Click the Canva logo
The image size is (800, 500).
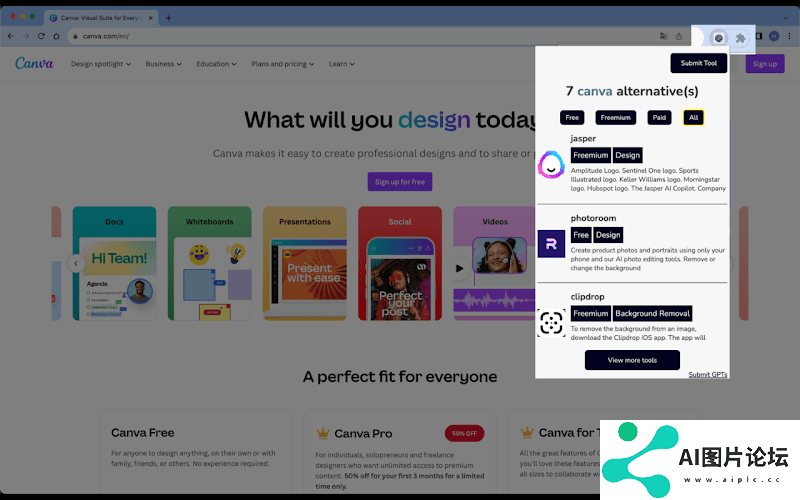click(34, 63)
